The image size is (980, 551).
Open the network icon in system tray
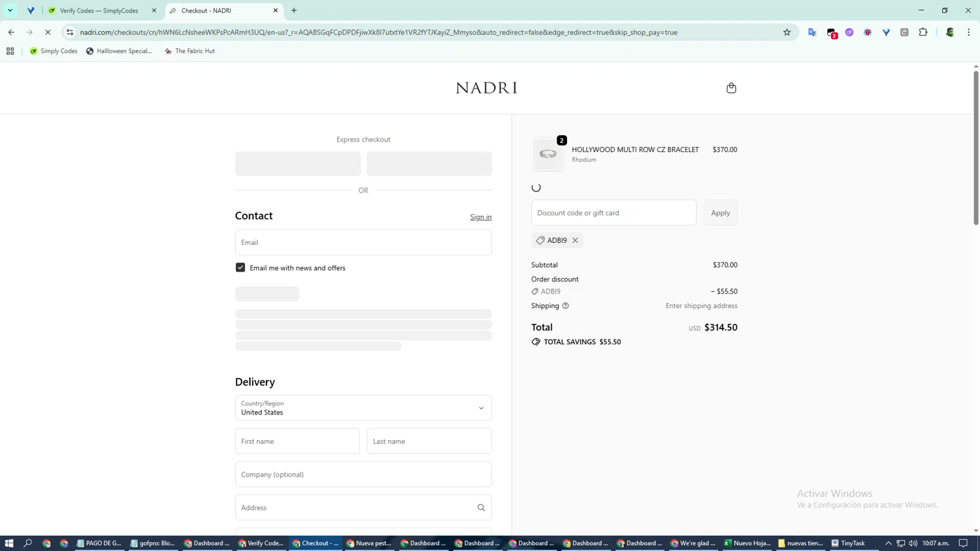click(900, 543)
